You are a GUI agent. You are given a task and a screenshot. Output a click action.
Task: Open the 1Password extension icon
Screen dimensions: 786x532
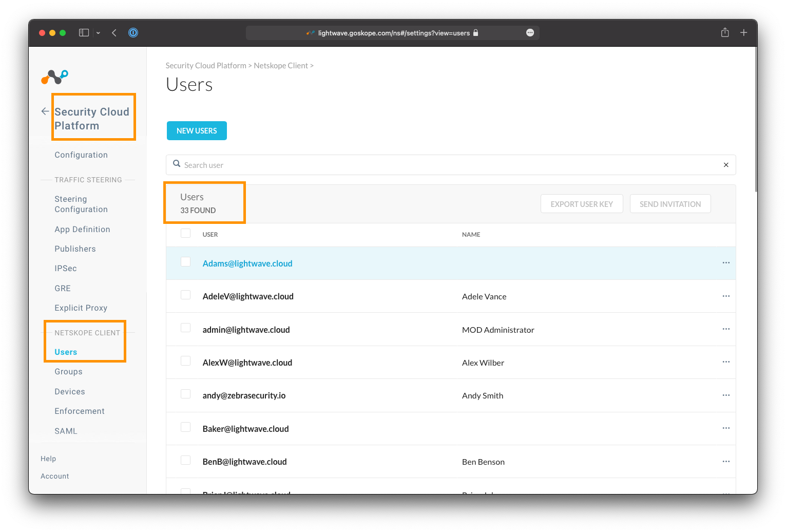point(133,33)
